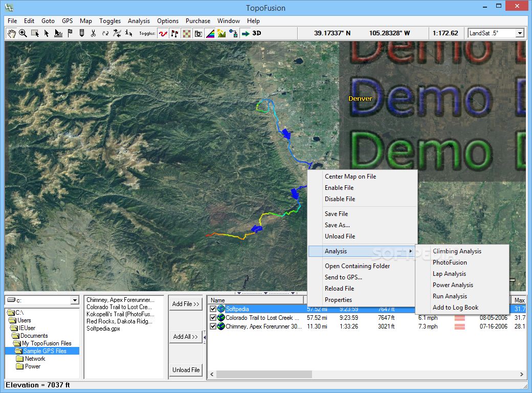
Task: Click the folder icon next to Power
Action: click(19, 366)
